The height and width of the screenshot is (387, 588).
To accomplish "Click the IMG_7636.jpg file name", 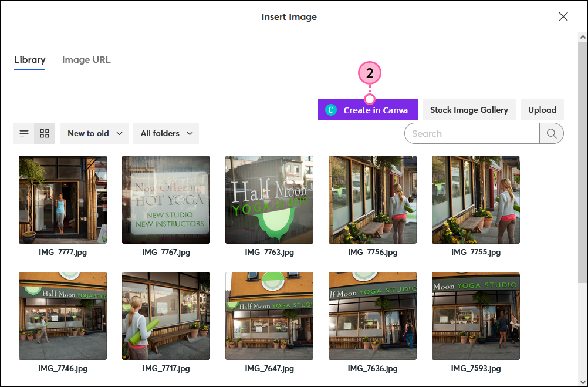I will point(373,368).
